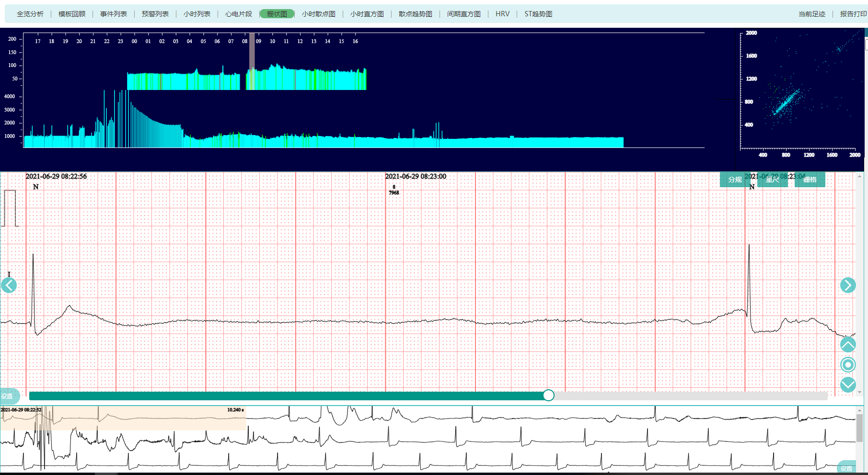Click the down chevron circle button
868x475 pixels.
(x=847, y=385)
